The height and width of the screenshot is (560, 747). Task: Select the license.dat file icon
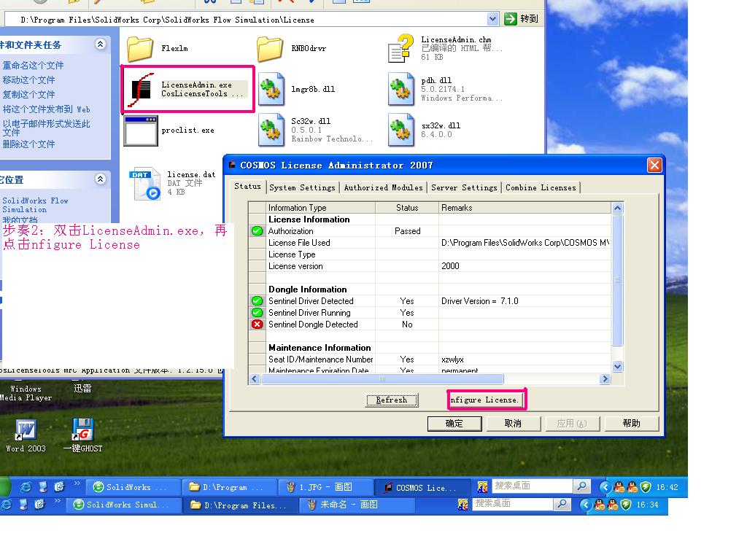[x=145, y=183]
